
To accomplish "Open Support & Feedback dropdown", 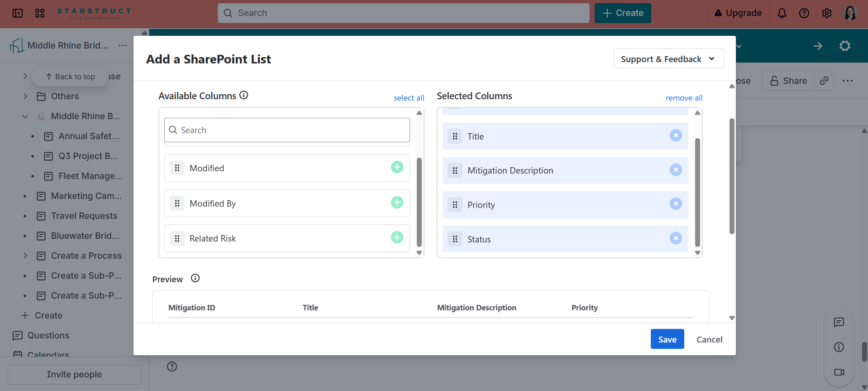I will coord(668,59).
